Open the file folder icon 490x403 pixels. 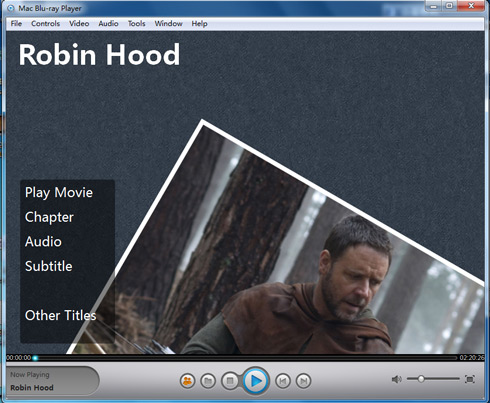(x=208, y=381)
